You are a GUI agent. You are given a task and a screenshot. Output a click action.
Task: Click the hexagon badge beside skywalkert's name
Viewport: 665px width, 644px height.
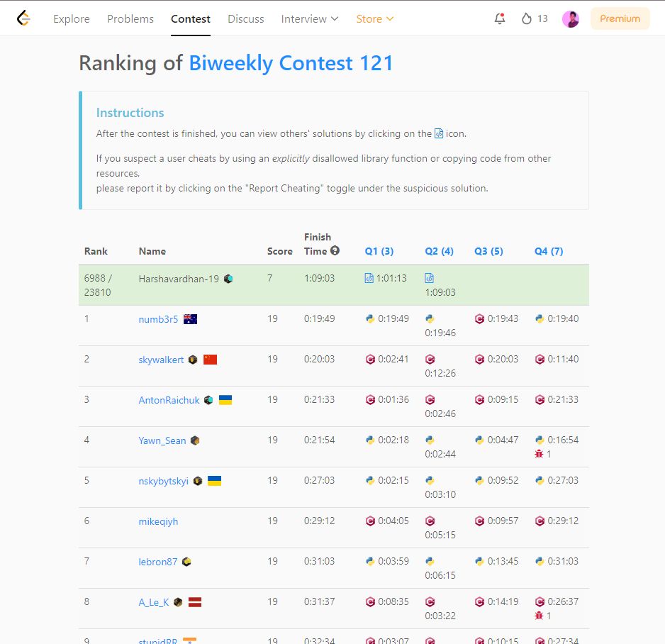click(193, 359)
